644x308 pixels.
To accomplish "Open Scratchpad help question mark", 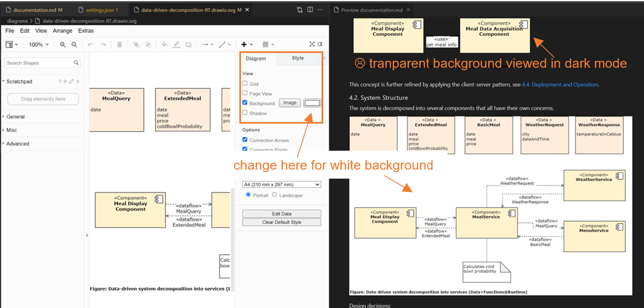I will click(60, 82).
